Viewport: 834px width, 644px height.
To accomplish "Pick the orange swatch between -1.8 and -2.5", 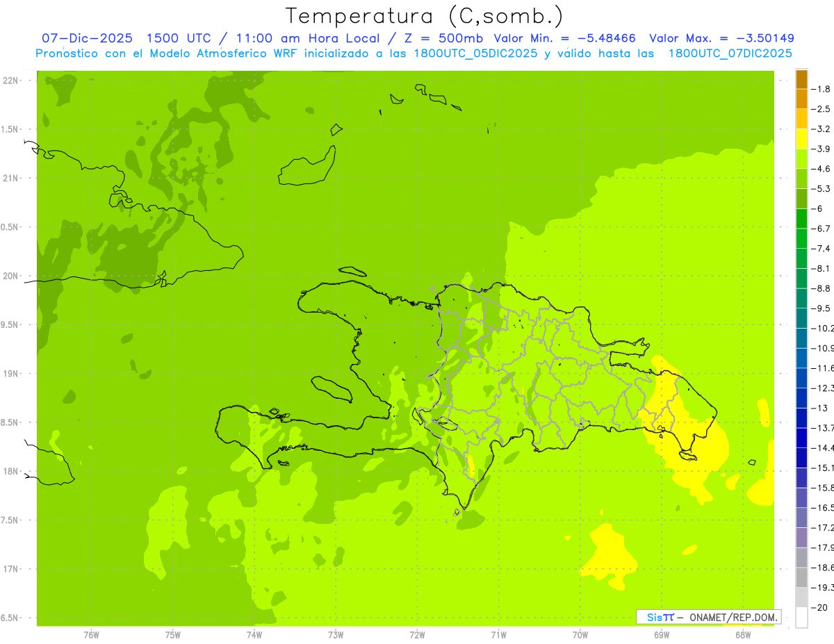I will [x=801, y=99].
